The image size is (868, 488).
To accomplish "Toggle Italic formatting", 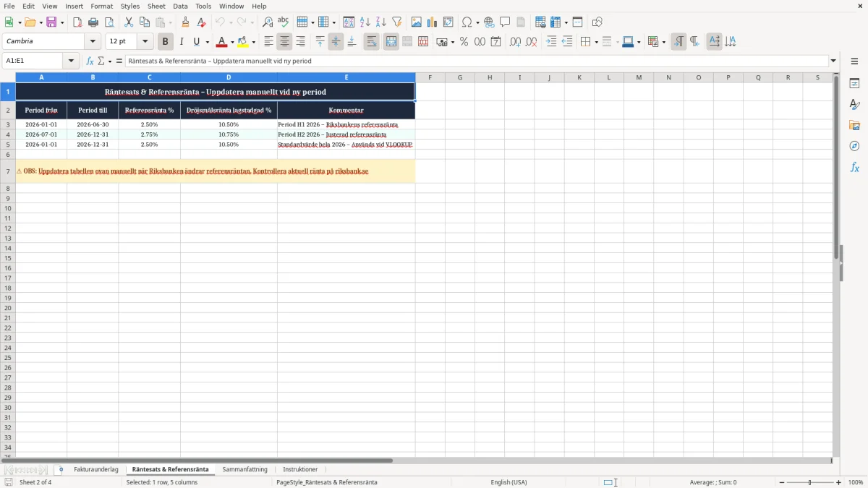I will pos(182,42).
